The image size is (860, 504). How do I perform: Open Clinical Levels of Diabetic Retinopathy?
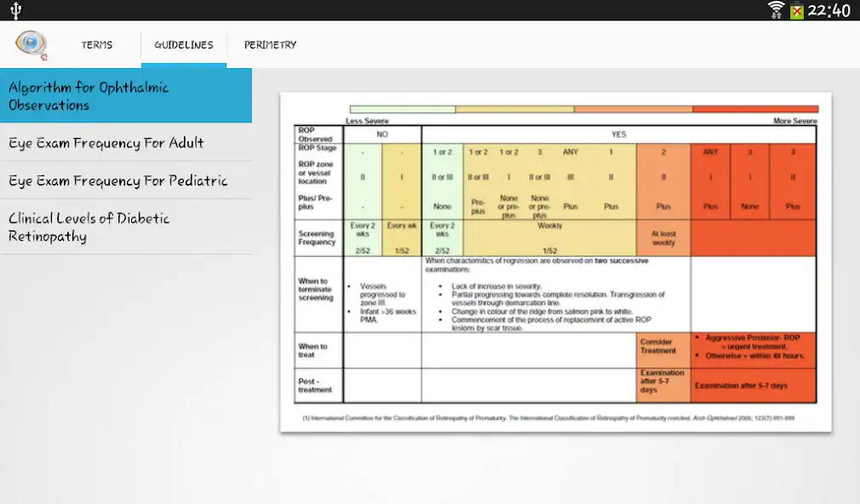pyautogui.click(x=126, y=226)
